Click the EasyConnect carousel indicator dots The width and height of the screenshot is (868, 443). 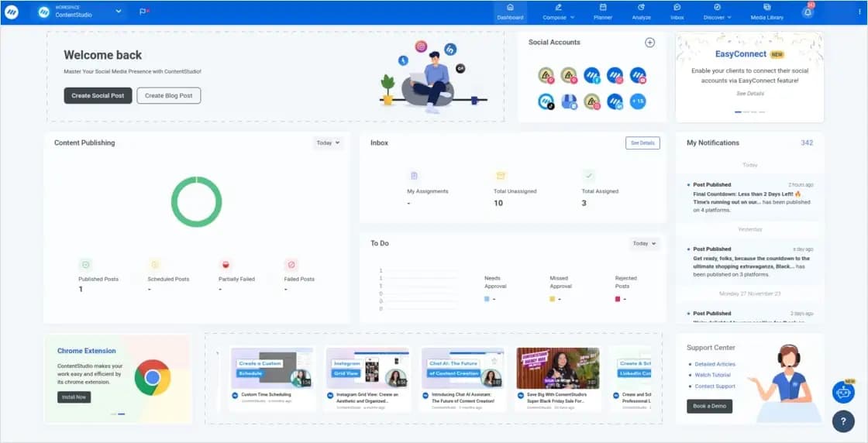tap(749, 112)
